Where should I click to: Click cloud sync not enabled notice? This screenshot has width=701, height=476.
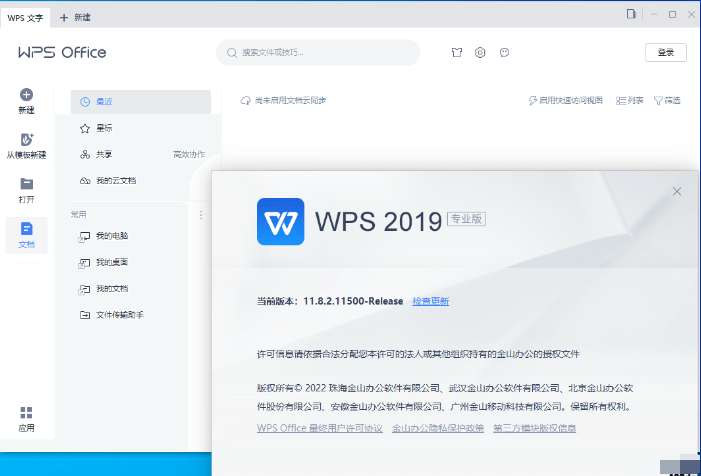(x=283, y=101)
